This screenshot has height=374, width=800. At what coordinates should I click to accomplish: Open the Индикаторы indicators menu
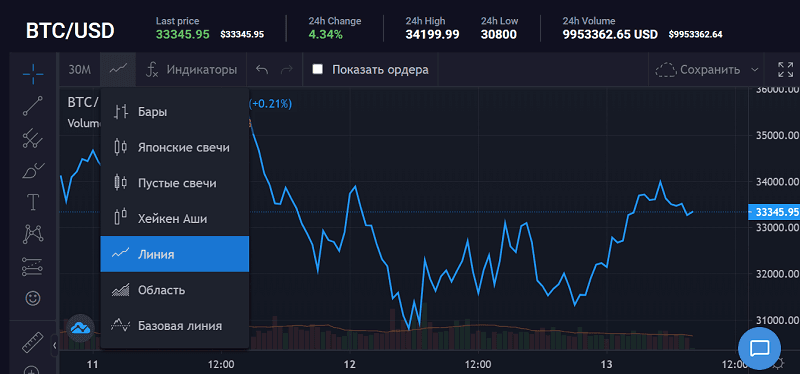(x=191, y=69)
